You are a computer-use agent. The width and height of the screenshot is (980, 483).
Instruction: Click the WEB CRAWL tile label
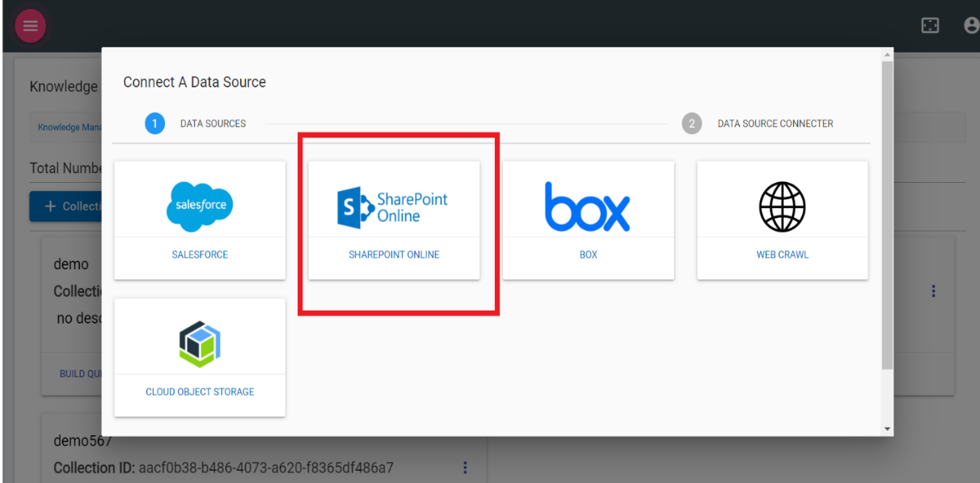[781, 253]
